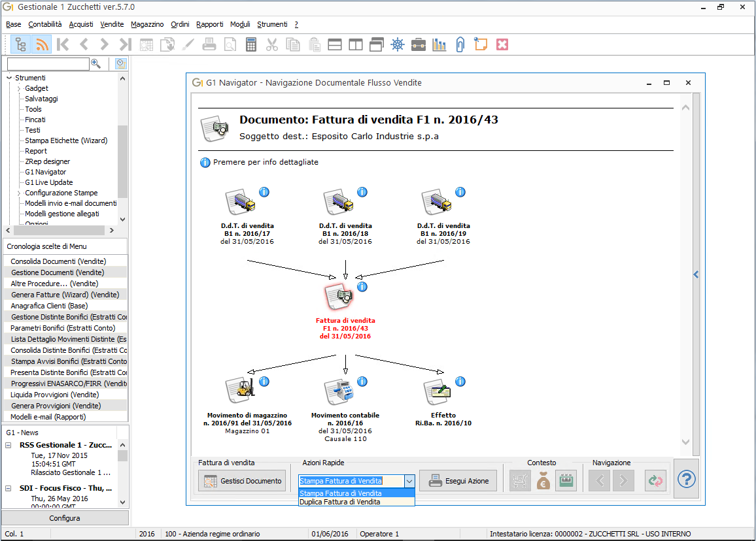756x541 pixels.
Task: Open the Contabilità menu
Action: (45, 24)
